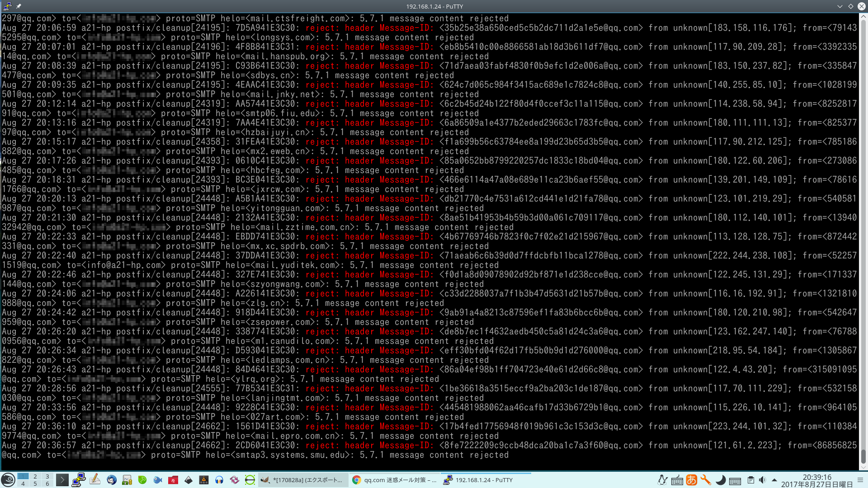Launch the pink arrows sync application icon

(235, 480)
